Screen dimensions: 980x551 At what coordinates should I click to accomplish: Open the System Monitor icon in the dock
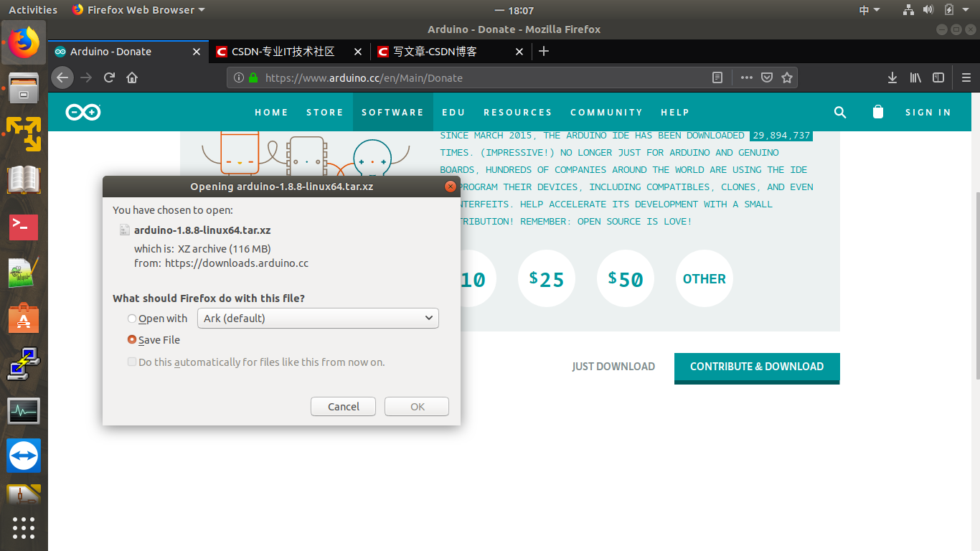tap(24, 410)
